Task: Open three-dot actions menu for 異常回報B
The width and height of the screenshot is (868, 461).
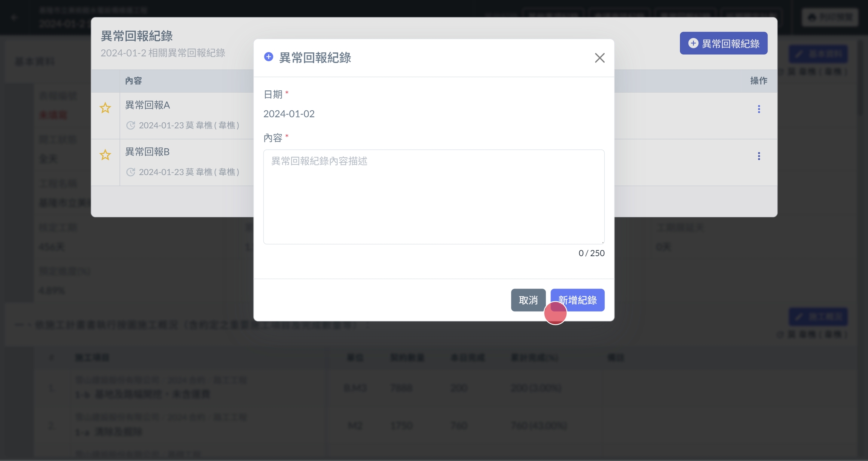Action: point(759,156)
